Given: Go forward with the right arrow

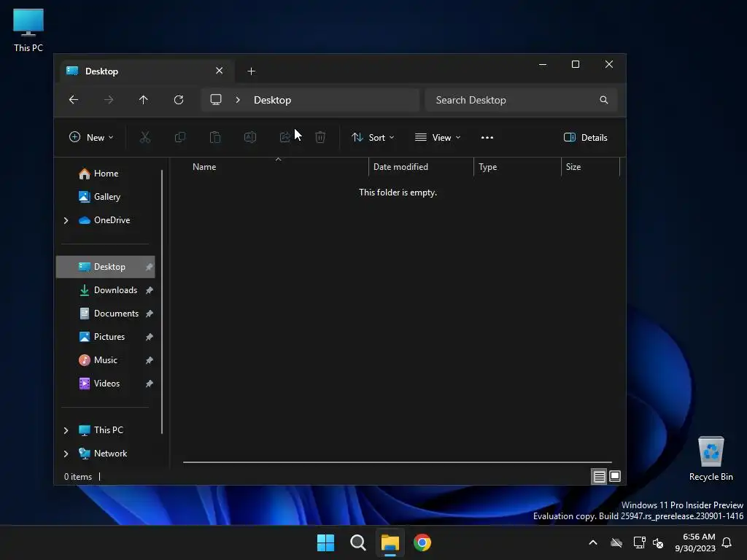Looking at the screenshot, I should click(109, 99).
